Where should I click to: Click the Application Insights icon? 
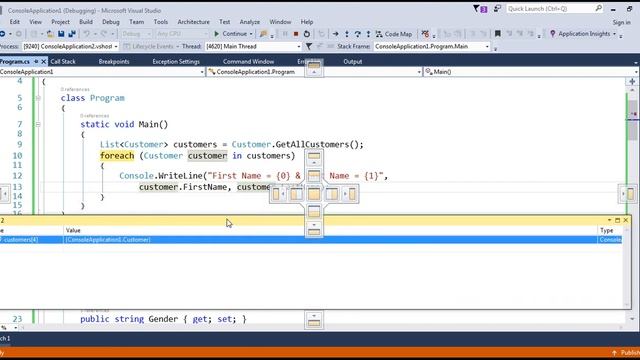(553, 34)
